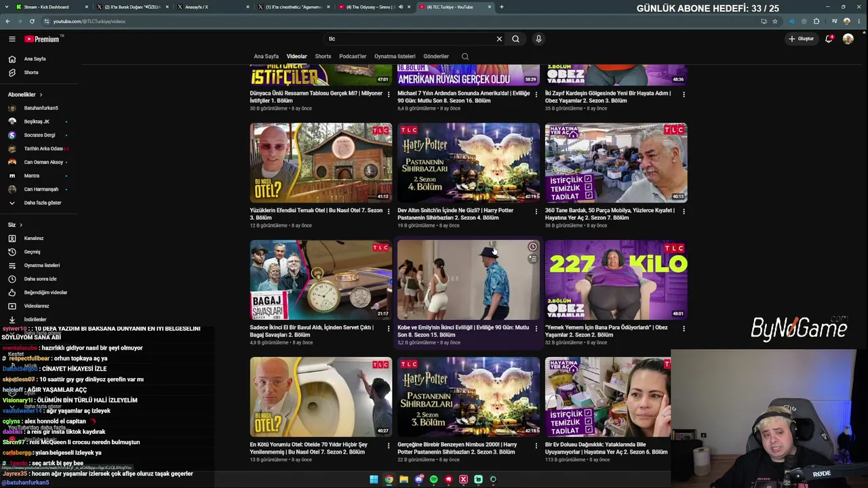Open İndirilenler downloads
Viewport: 868px width, 488px height.
(x=34, y=319)
